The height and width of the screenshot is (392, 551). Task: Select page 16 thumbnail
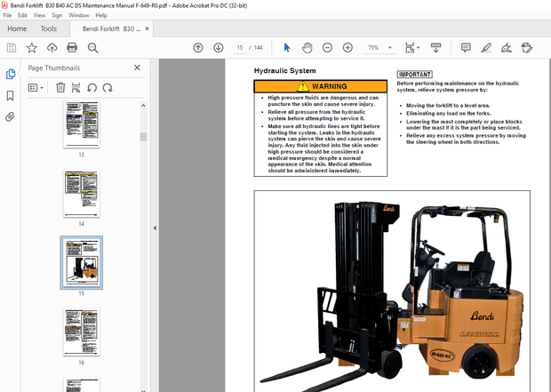(82, 332)
